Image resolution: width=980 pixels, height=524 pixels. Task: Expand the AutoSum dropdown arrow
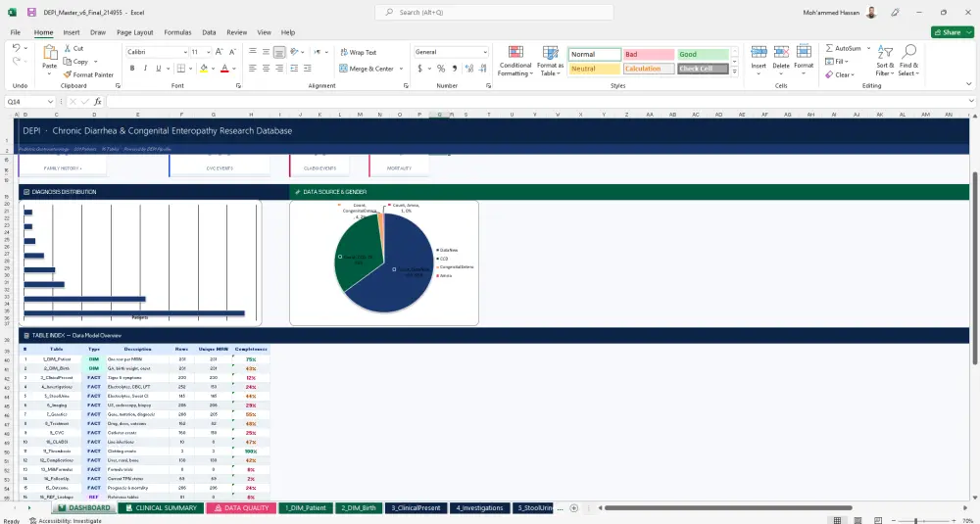(x=868, y=48)
